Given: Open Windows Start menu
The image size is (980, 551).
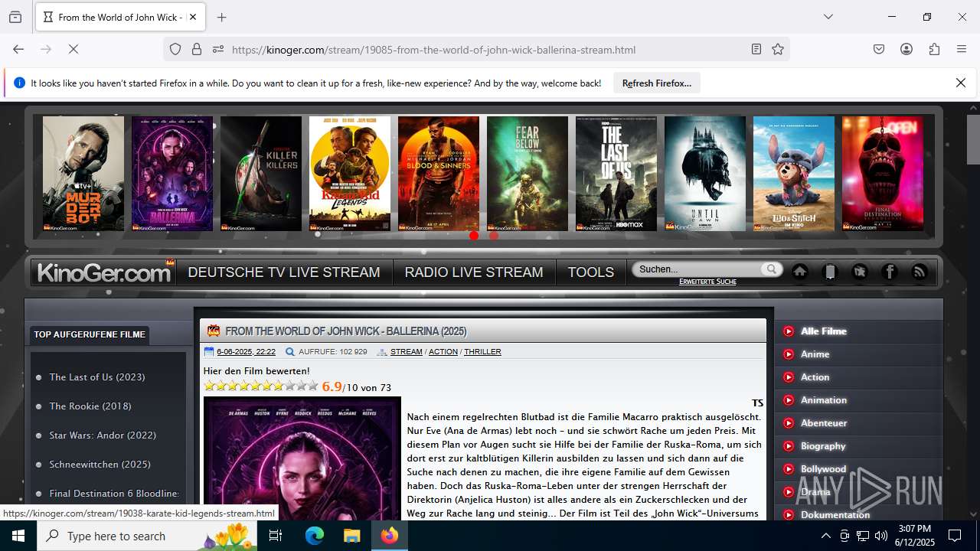Looking at the screenshot, I should tap(18, 536).
